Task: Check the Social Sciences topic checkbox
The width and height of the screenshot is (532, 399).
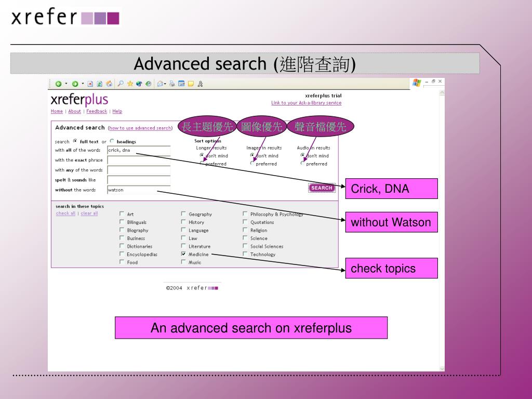Action: pyautogui.click(x=245, y=246)
